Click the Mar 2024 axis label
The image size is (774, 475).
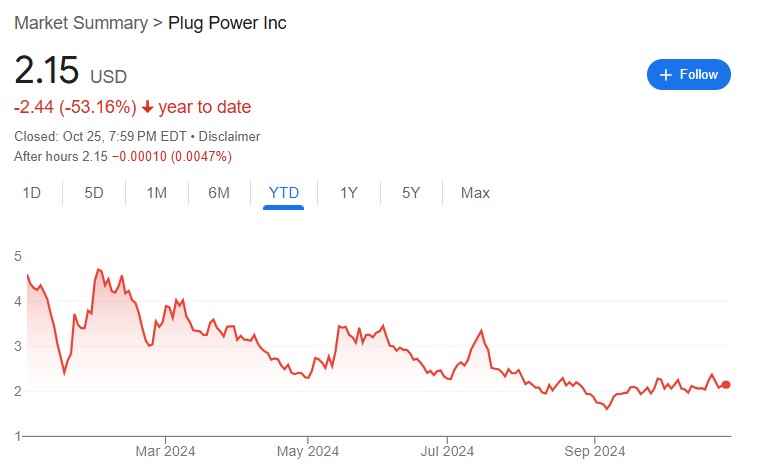click(165, 452)
